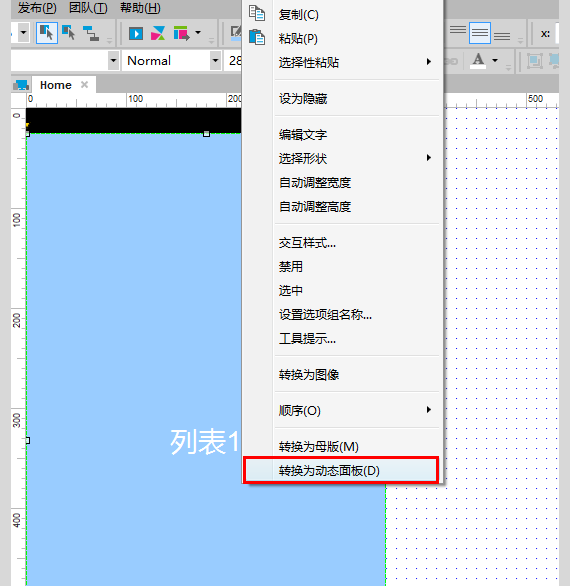570x586 pixels.
Task: Expand the 选择性粘贴 submenu
Action: (429, 62)
